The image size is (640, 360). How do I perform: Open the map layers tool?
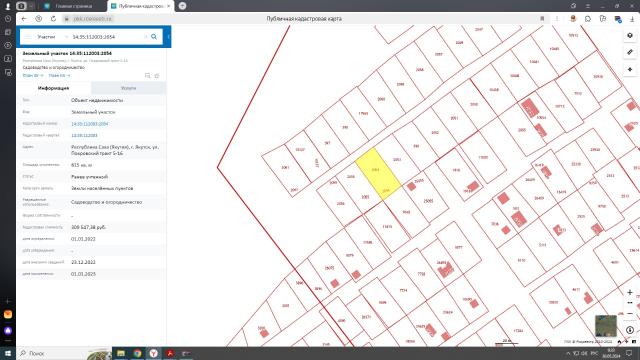click(630, 36)
